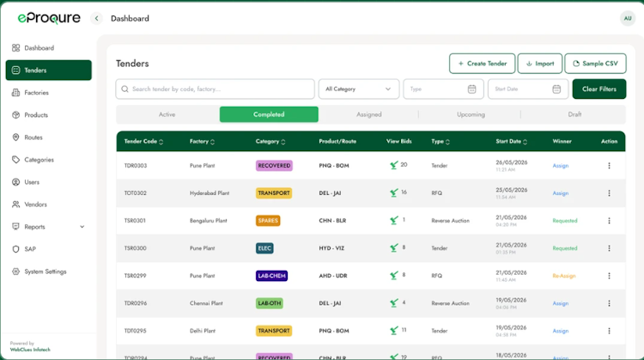Image resolution: width=644 pixels, height=360 pixels.
Task: Sort table by Start Date column
Action: tap(525, 142)
